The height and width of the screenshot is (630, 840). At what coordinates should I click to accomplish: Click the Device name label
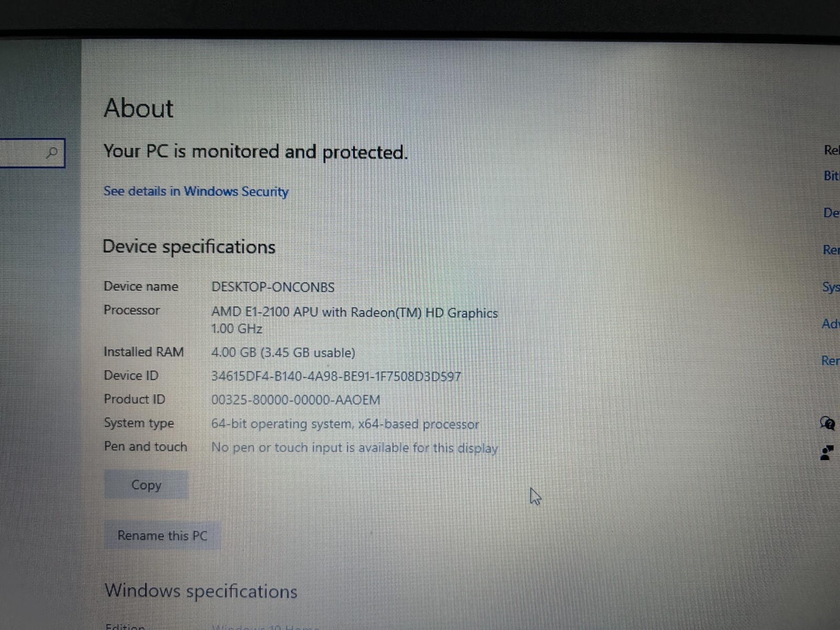pyautogui.click(x=141, y=286)
